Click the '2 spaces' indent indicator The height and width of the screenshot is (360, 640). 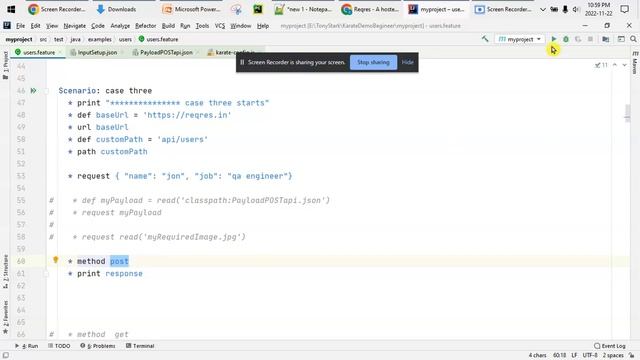coord(613,356)
